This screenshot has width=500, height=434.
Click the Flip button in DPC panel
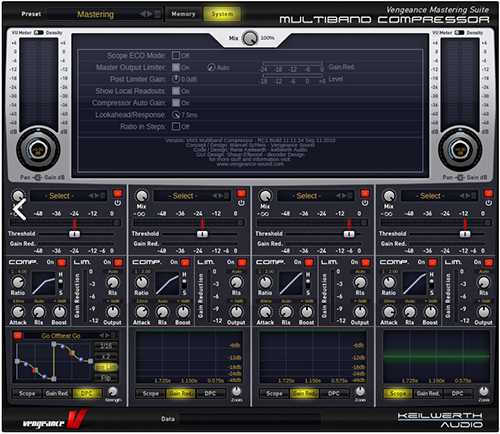point(106,378)
